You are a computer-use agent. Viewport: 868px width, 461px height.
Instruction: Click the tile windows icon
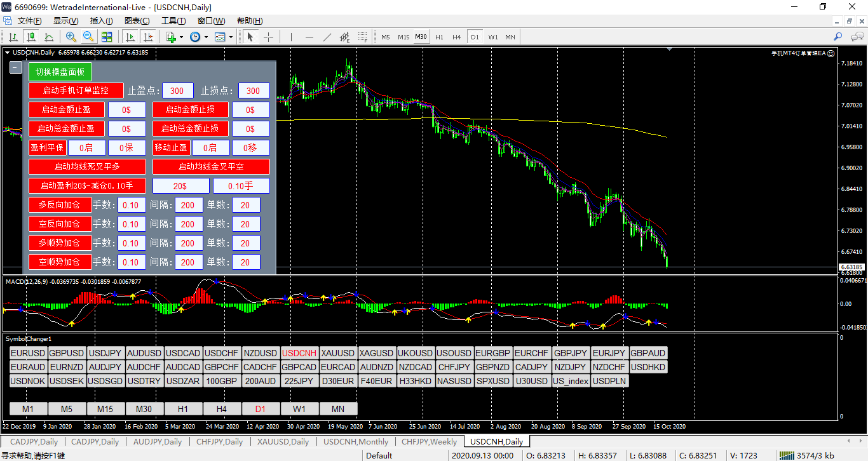pyautogui.click(x=107, y=37)
